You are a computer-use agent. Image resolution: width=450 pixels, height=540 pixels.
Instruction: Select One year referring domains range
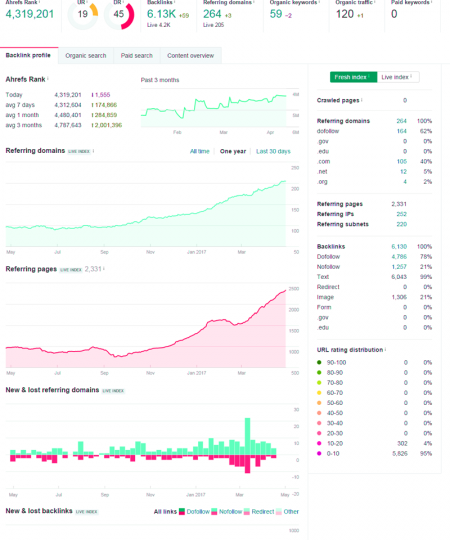[x=233, y=151]
